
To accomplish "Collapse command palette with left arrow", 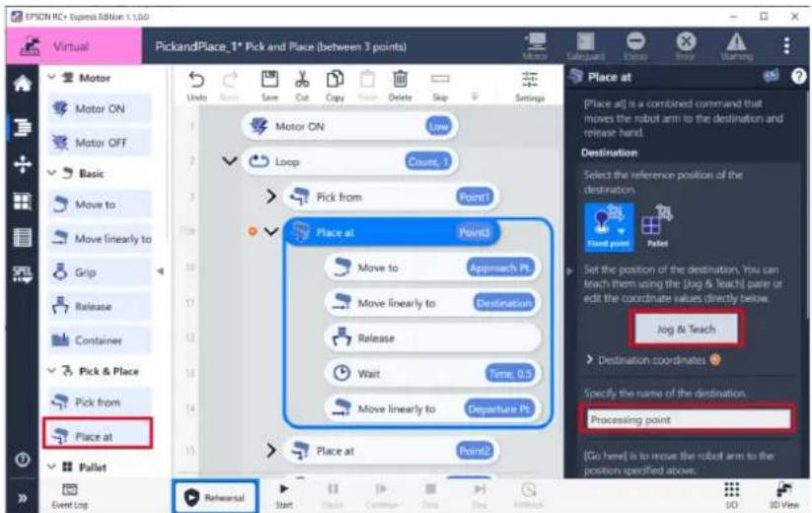I will (161, 271).
